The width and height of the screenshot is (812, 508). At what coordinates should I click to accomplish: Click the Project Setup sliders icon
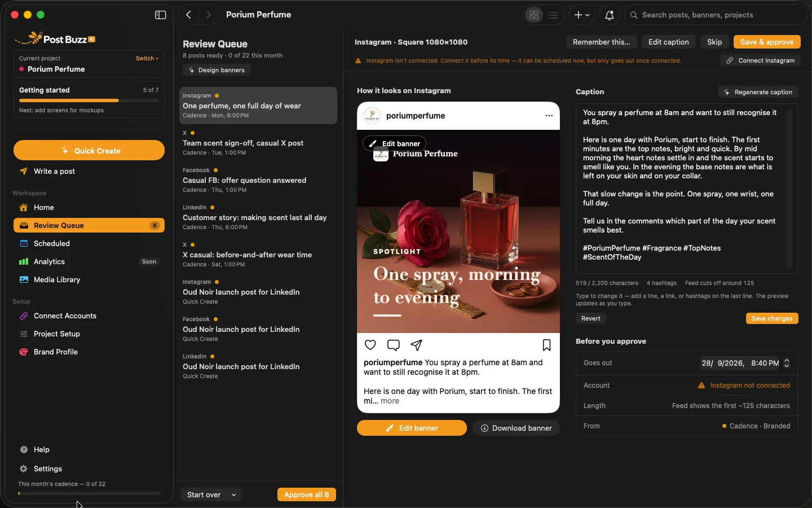(24, 334)
